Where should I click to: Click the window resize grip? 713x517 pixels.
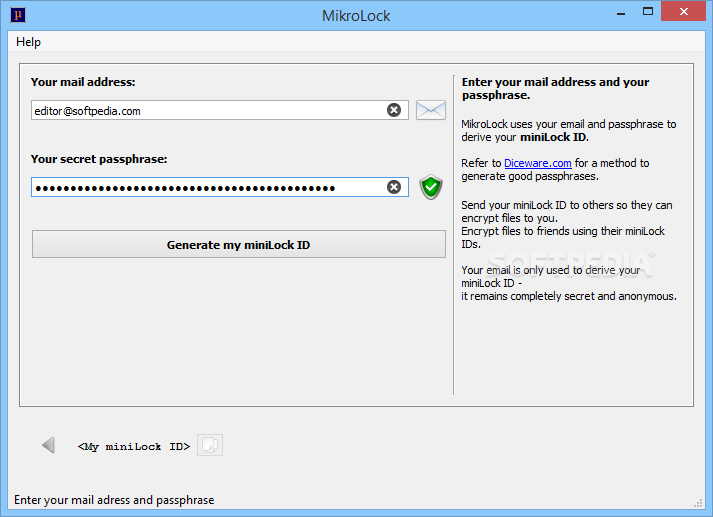click(x=698, y=503)
